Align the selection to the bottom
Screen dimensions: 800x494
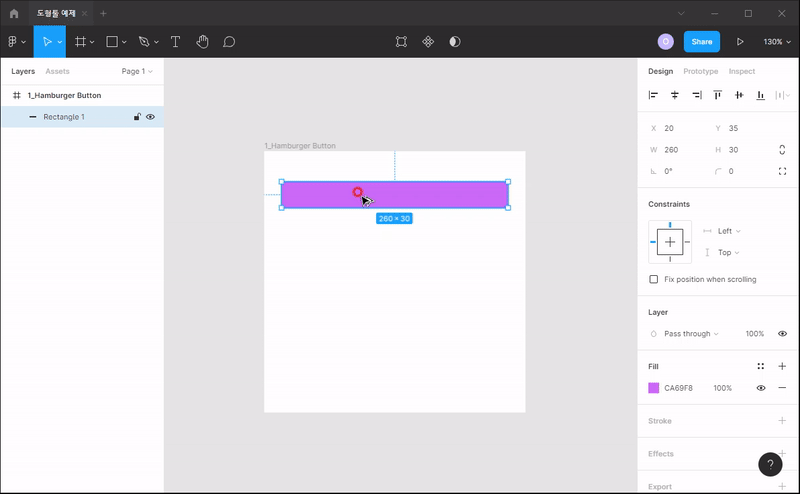coord(760,95)
